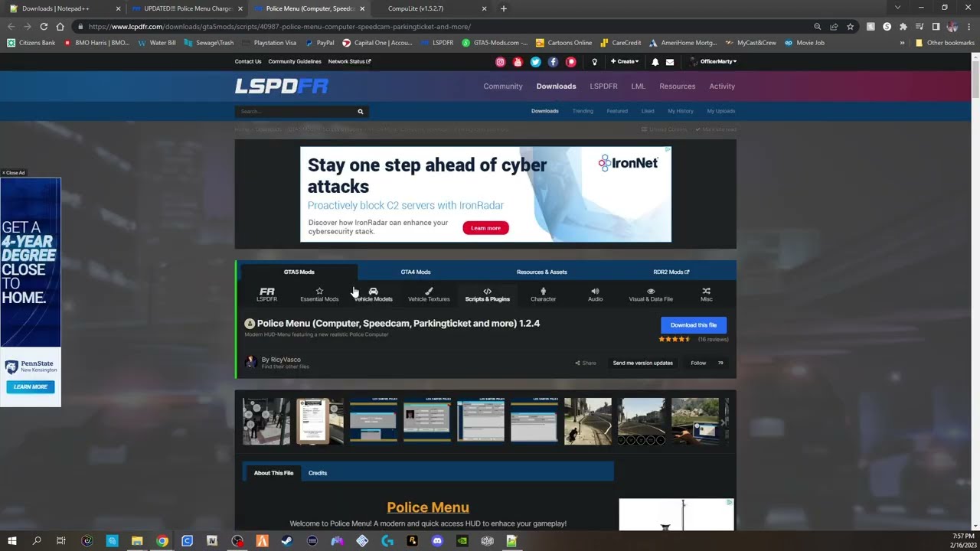Switch to the Resources & Assets tab
The image size is (980, 551).
(x=541, y=272)
